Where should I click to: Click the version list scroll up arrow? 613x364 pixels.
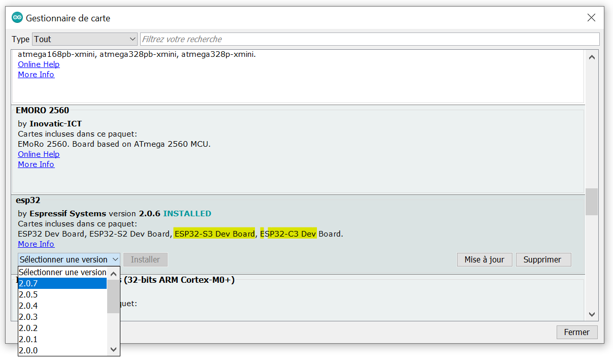113,273
